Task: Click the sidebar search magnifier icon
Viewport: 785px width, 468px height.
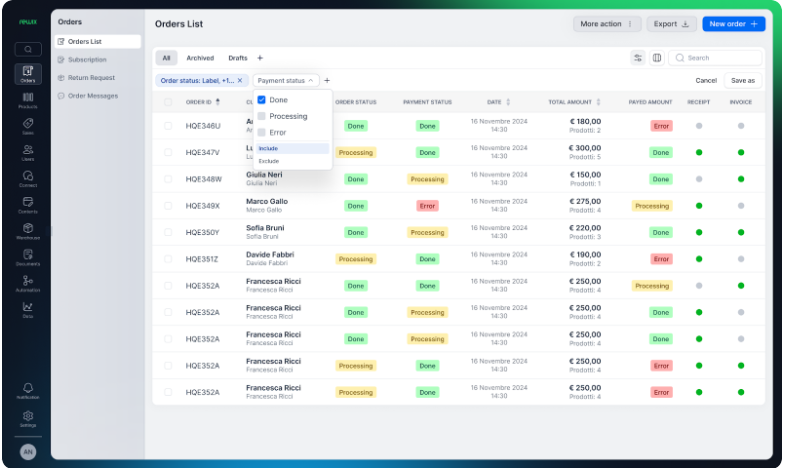Action: [x=27, y=48]
